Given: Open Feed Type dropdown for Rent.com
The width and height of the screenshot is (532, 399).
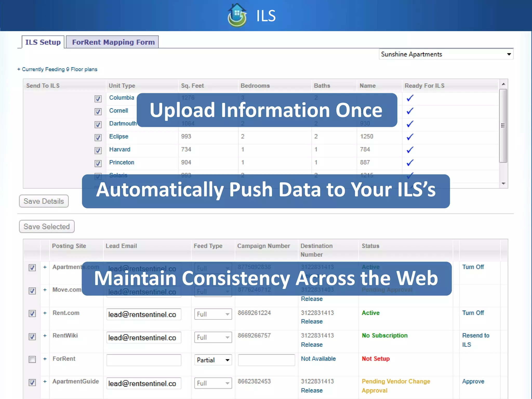Looking at the screenshot, I should 213,314.
